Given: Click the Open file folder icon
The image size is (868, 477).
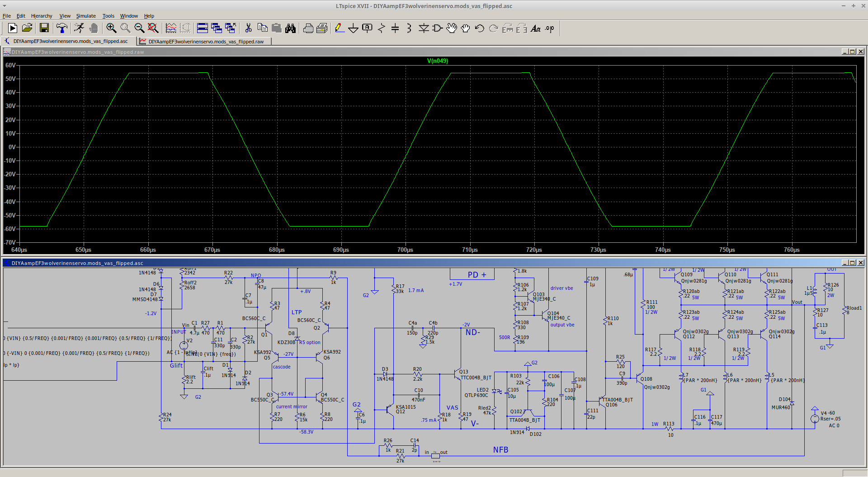Looking at the screenshot, I should [x=27, y=28].
